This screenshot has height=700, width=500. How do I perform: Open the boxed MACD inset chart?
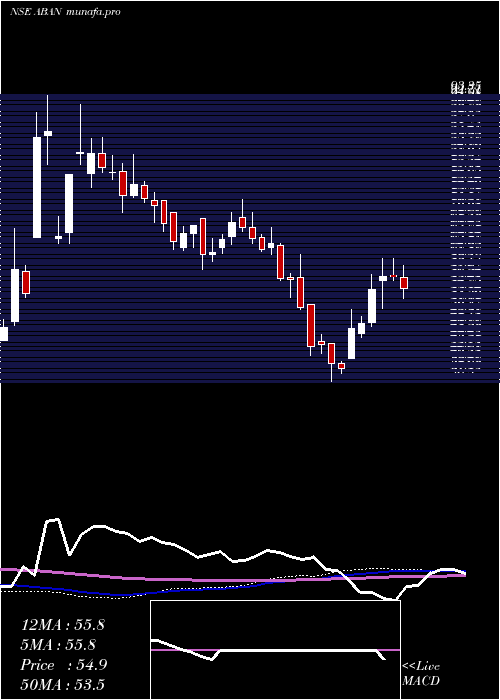click(275, 650)
